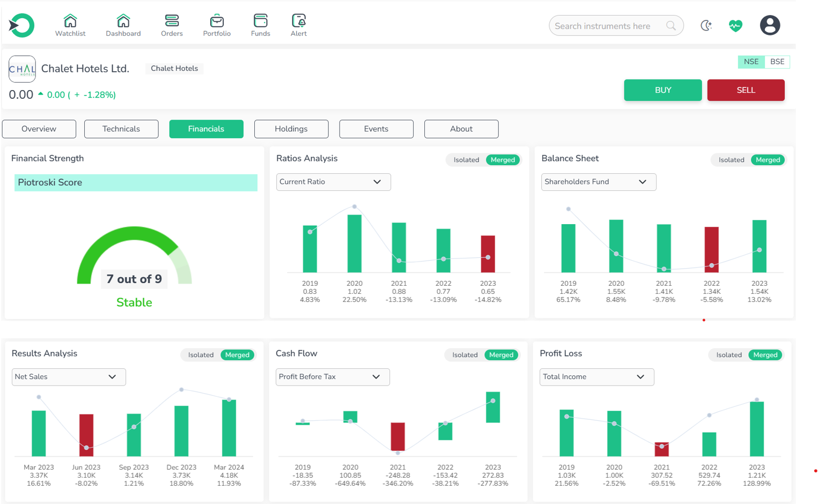The height and width of the screenshot is (504, 818).
Task: Open the Watchlist page
Action: (70, 25)
